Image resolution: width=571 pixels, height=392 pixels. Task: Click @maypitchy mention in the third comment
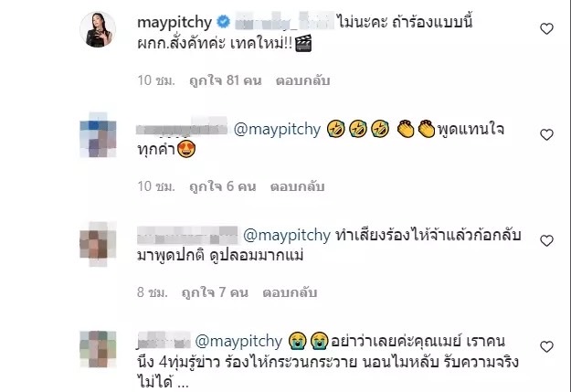click(287, 236)
